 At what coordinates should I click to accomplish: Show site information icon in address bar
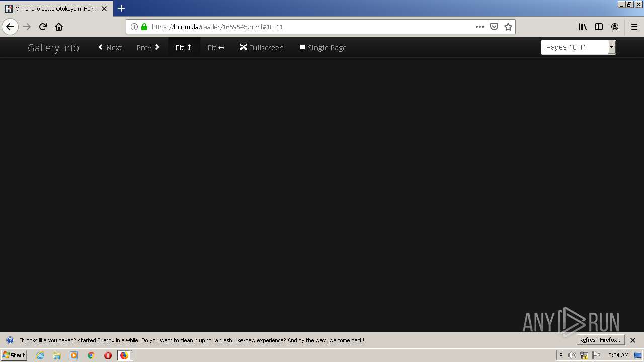click(134, 27)
